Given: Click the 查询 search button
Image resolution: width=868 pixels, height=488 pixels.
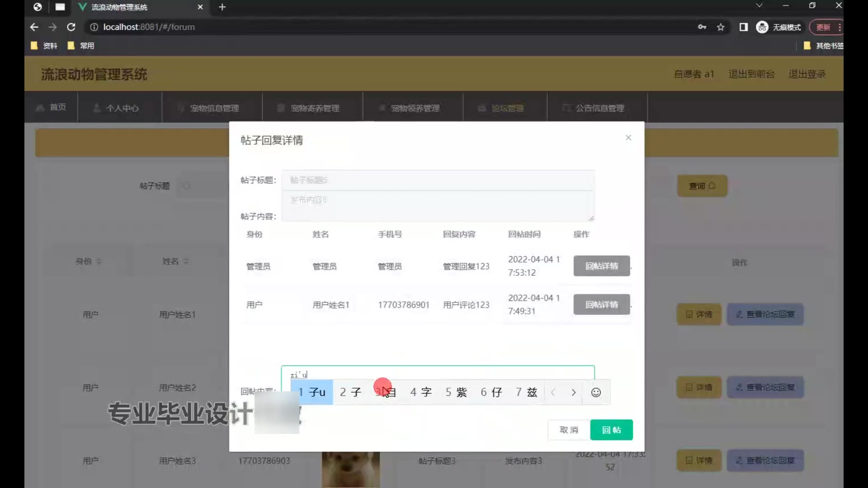Looking at the screenshot, I should click(702, 186).
